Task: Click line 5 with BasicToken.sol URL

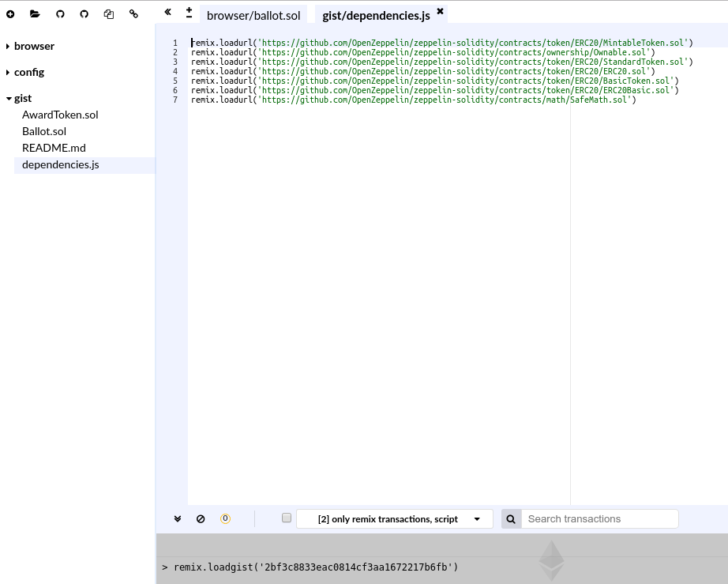Action: point(434,81)
